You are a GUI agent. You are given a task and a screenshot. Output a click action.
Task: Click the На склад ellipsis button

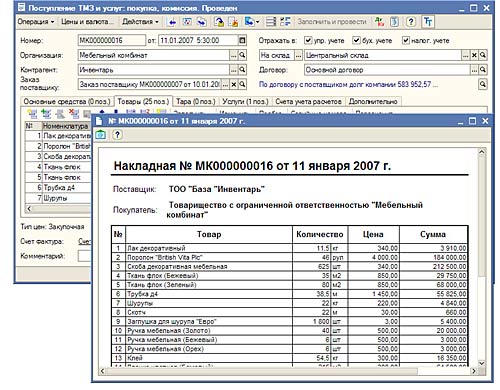[299, 55]
